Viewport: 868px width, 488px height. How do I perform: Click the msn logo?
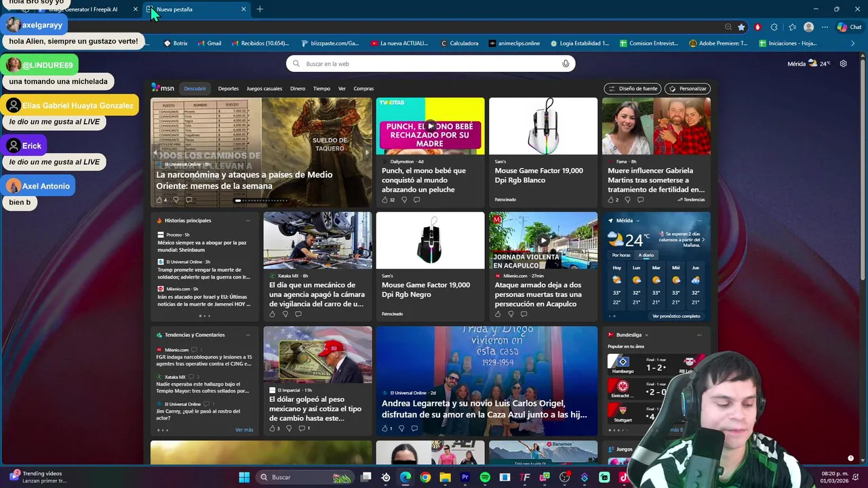tap(163, 88)
